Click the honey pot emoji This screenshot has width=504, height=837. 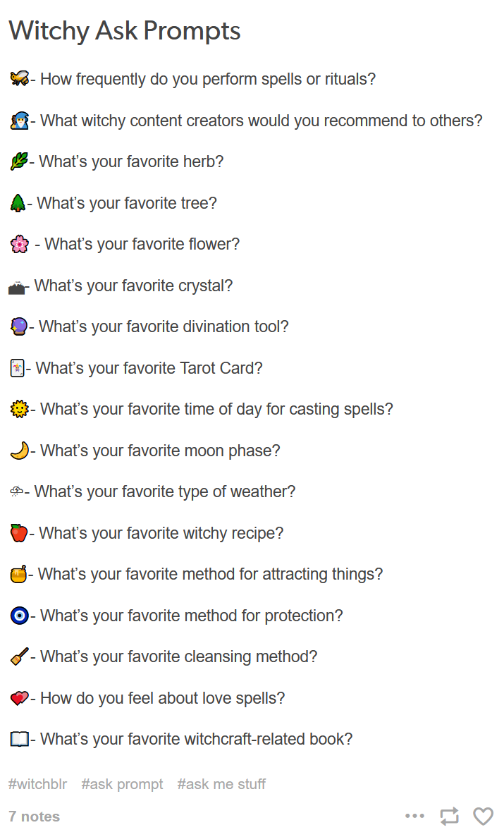[19, 574]
